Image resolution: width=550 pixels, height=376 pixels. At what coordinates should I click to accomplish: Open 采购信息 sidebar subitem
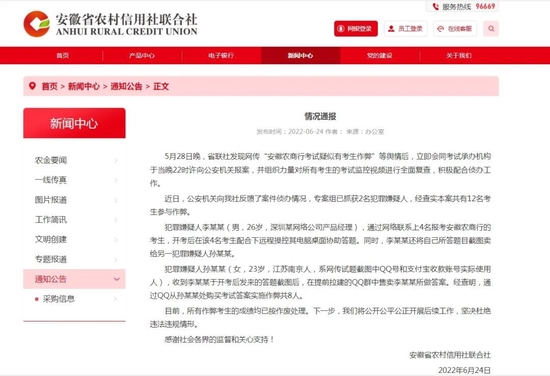tap(74, 299)
